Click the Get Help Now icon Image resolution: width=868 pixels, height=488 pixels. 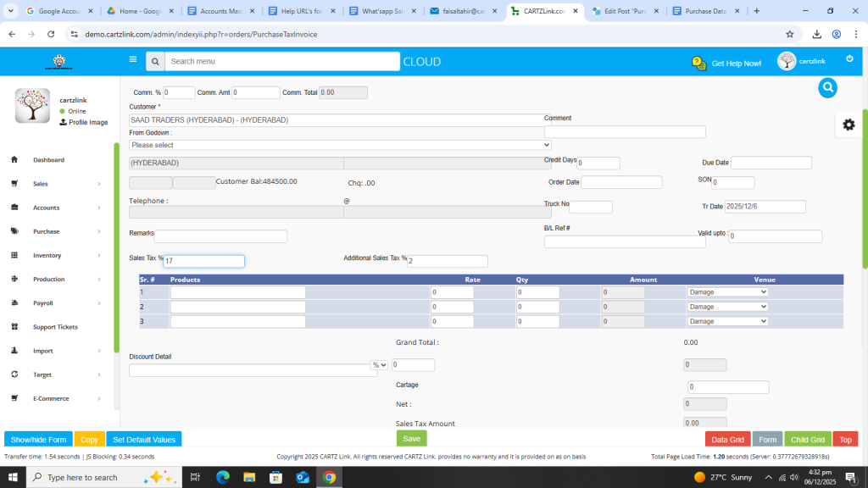pyautogui.click(x=698, y=63)
